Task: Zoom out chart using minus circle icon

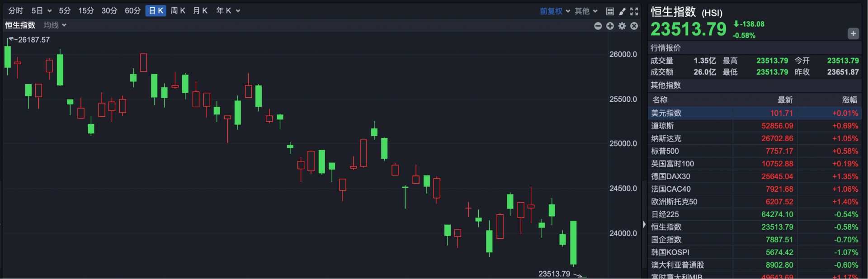Action: click(x=598, y=26)
